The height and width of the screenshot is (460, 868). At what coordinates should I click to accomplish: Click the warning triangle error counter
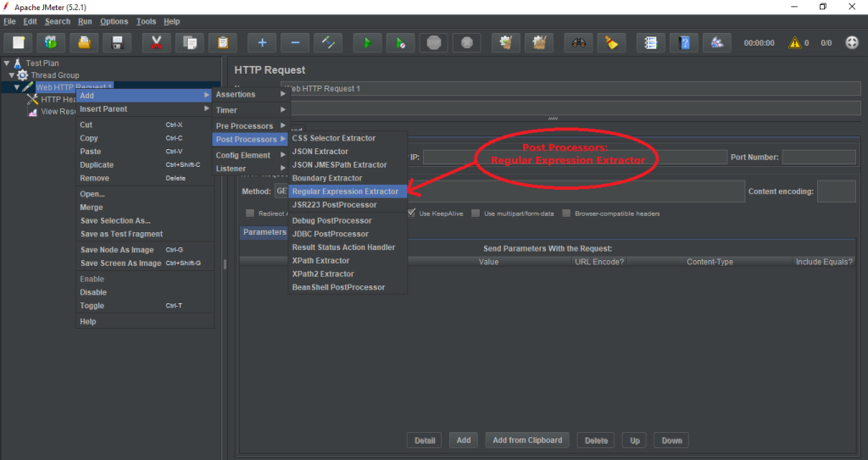coord(794,42)
